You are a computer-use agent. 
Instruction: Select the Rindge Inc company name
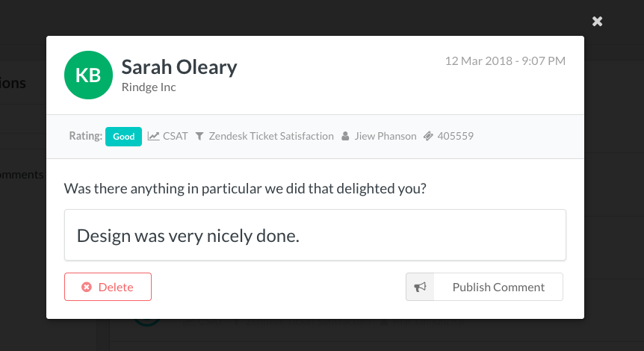(149, 87)
